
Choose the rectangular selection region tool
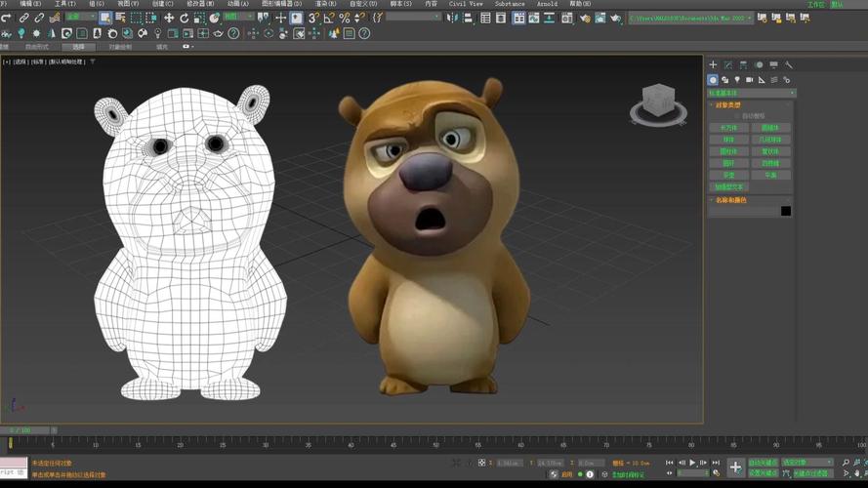click(x=136, y=19)
